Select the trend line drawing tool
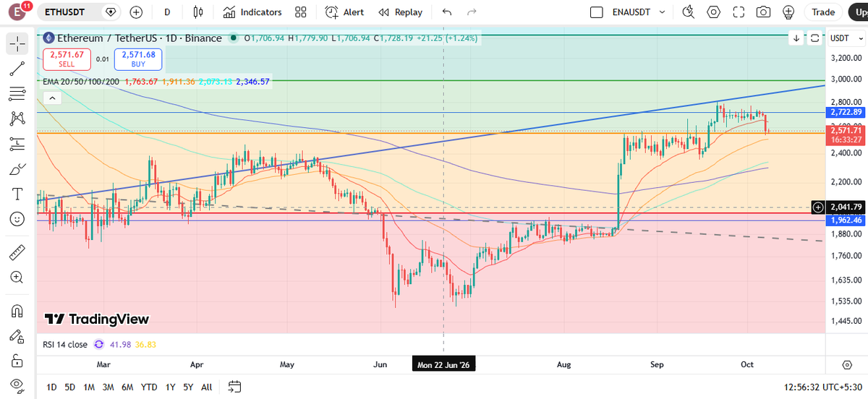 (17, 69)
